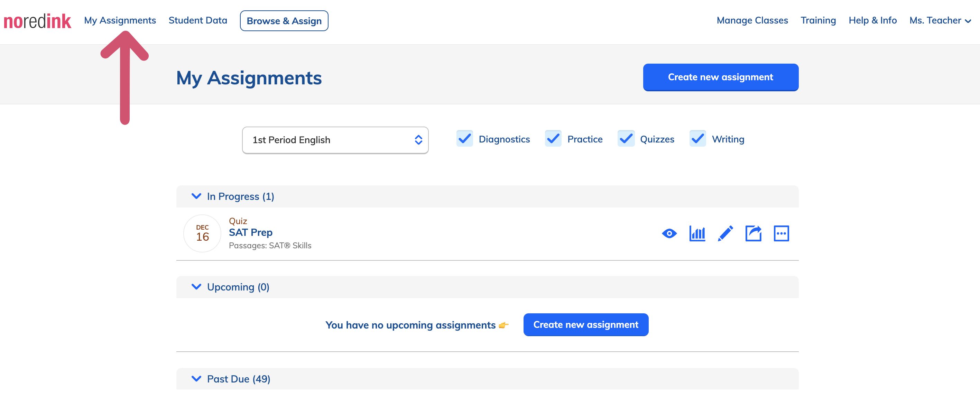Image resolution: width=980 pixels, height=397 pixels.
Task: Open the SAT Prep assignment title
Action: click(250, 233)
